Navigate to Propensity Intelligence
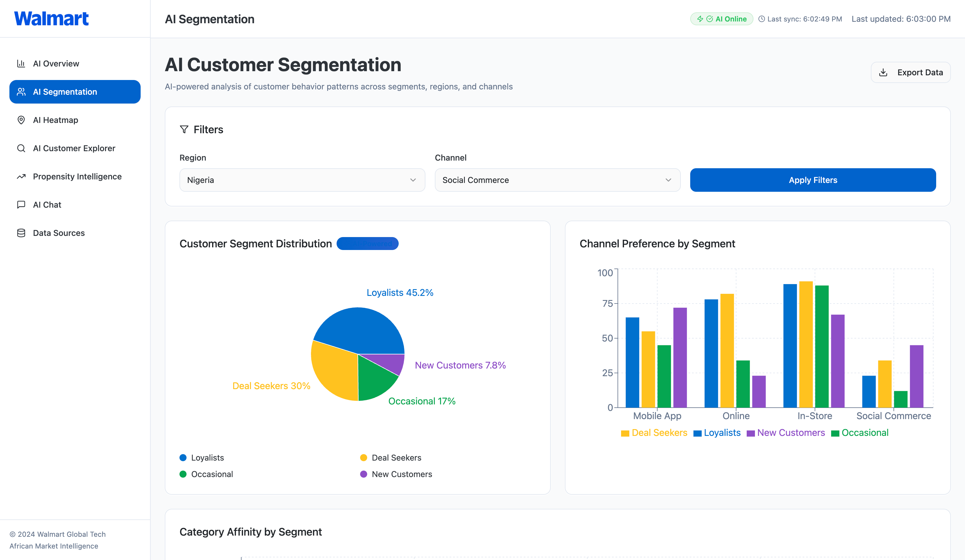Image resolution: width=965 pixels, height=560 pixels. tap(75, 176)
